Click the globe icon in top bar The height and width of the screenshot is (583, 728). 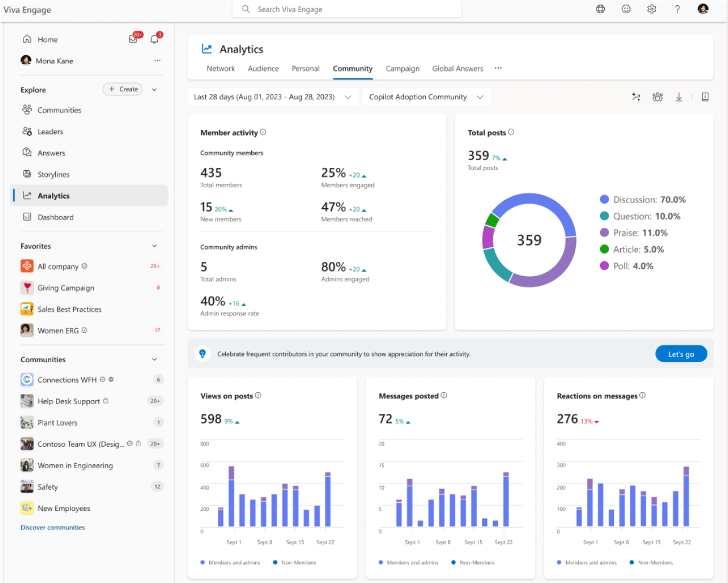click(600, 9)
